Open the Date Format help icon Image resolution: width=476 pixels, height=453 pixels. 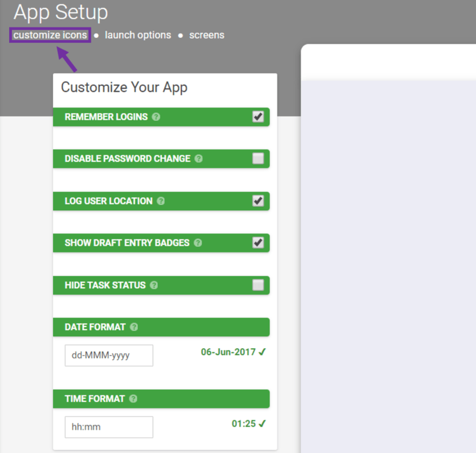(x=133, y=327)
